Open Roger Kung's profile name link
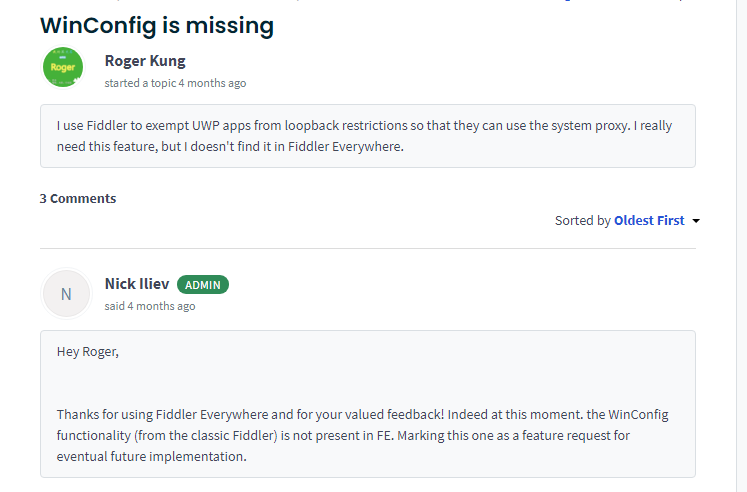 (x=145, y=61)
